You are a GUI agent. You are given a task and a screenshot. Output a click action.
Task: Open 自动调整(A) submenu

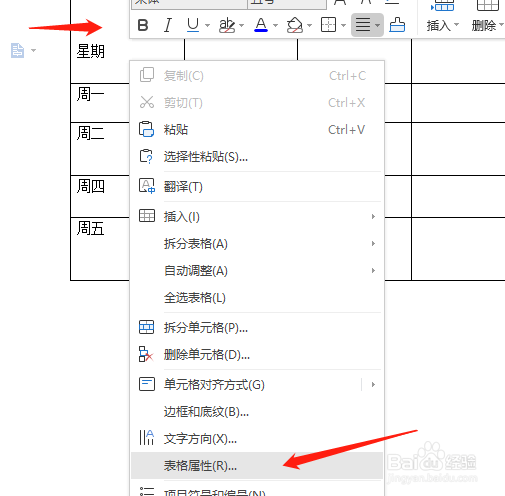pyautogui.click(x=257, y=271)
